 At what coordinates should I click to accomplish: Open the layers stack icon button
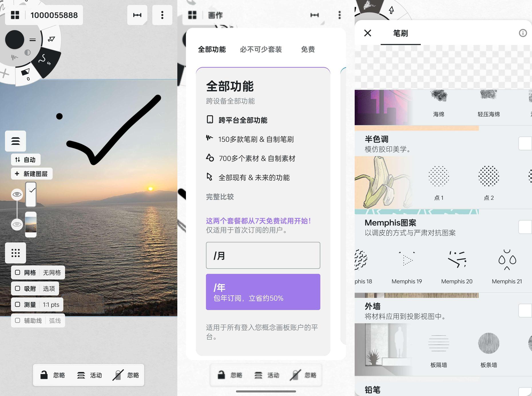point(15,141)
